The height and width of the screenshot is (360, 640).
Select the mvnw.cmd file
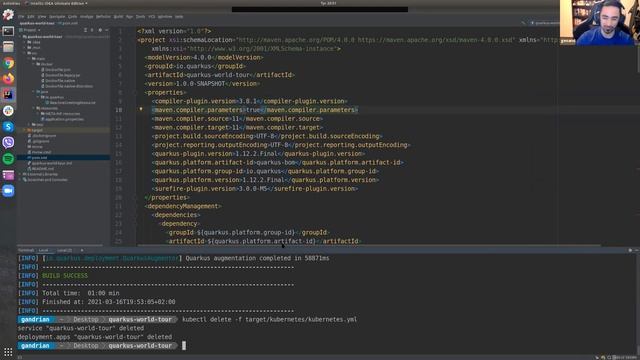[x=42, y=152]
